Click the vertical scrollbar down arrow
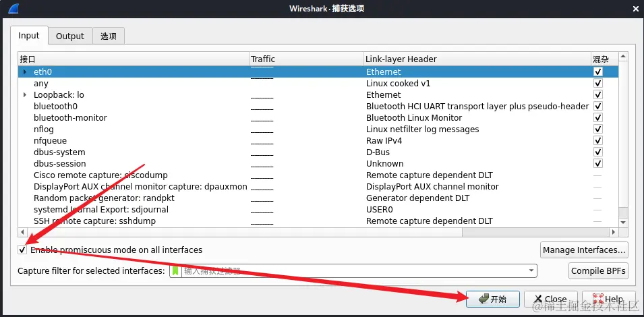644x317 pixels. click(623, 222)
